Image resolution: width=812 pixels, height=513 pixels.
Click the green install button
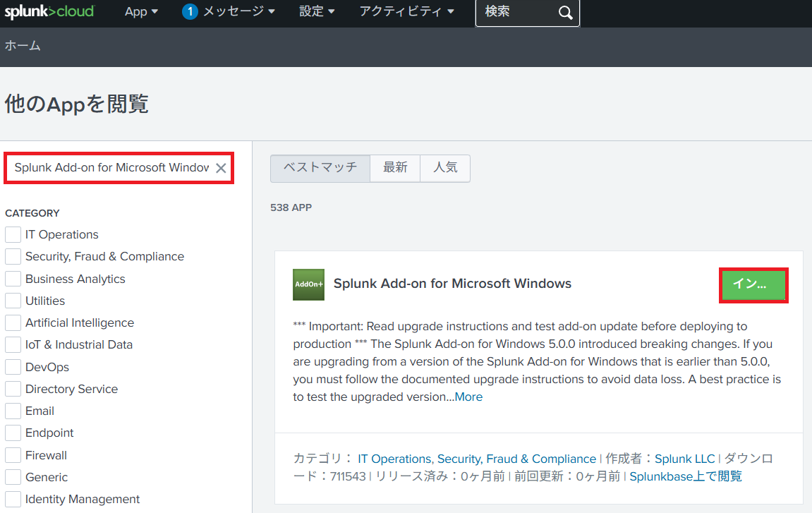click(x=753, y=285)
